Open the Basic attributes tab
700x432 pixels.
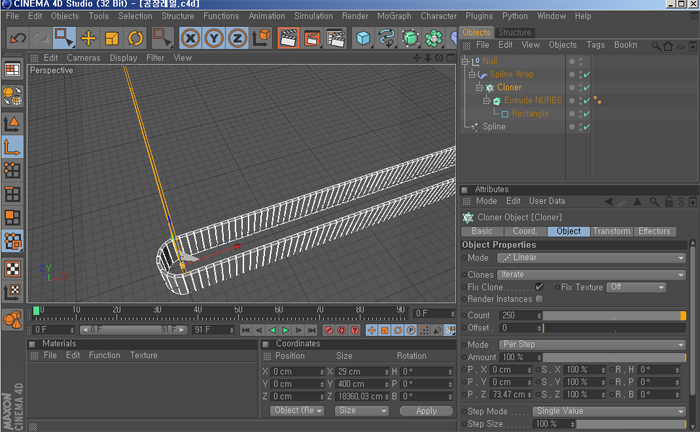[x=482, y=231]
